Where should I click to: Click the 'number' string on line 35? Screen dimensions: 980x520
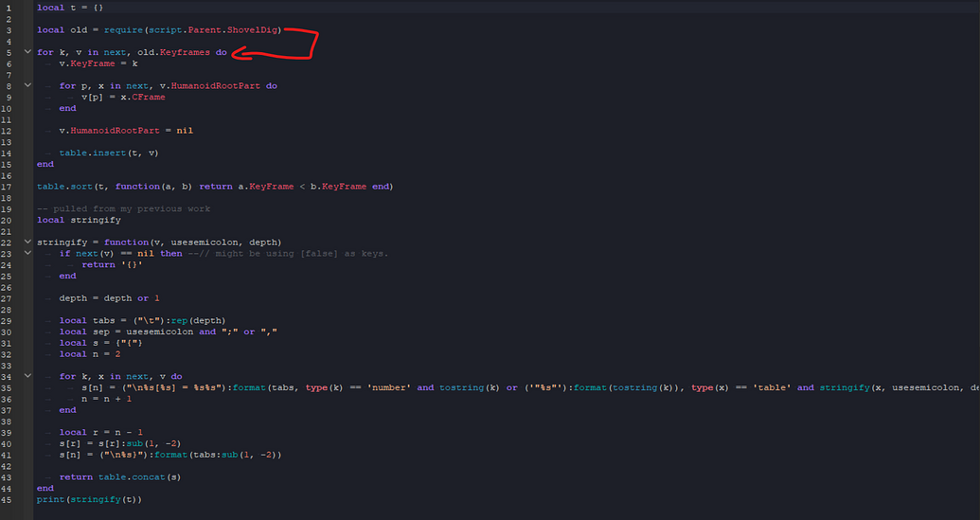click(x=389, y=388)
